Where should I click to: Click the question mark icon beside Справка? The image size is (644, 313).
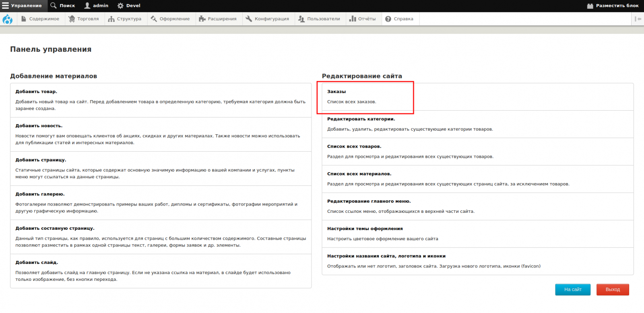pos(388,19)
